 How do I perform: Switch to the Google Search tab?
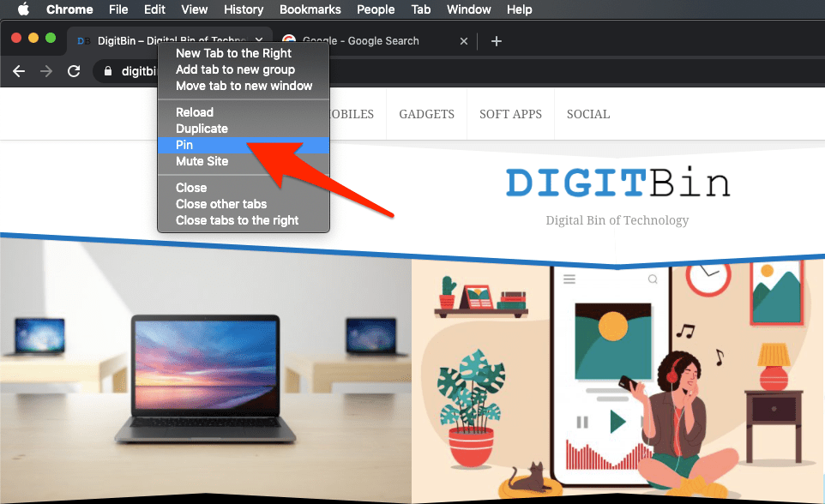(x=375, y=41)
